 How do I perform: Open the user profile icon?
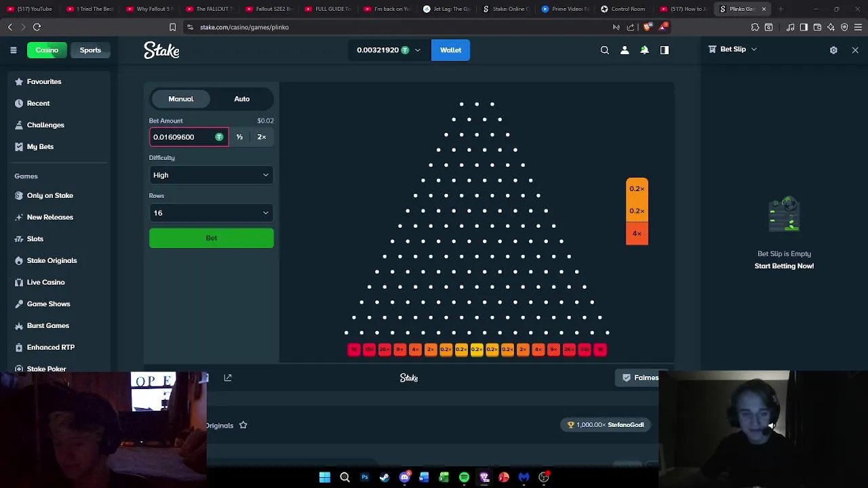625,50
